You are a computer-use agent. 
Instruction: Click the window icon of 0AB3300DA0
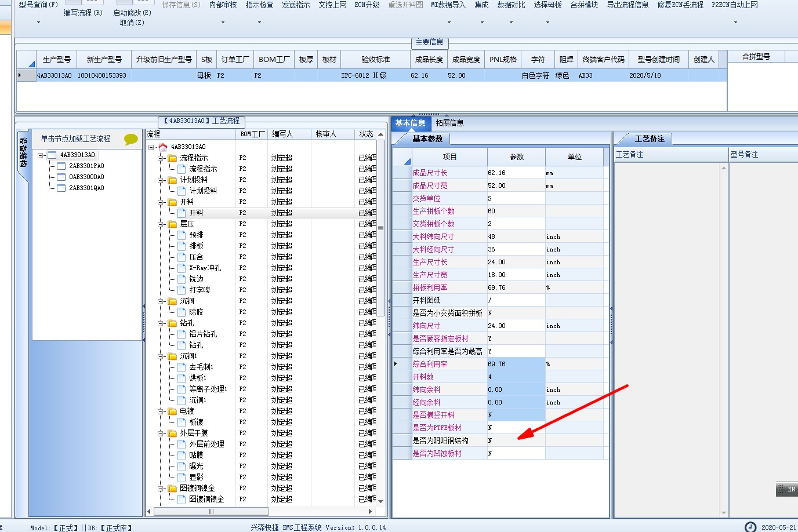pos(61,177)
